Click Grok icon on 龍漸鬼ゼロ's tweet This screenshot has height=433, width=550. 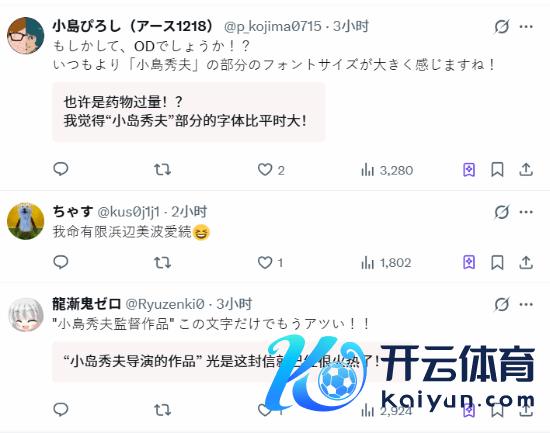(502, 305)
